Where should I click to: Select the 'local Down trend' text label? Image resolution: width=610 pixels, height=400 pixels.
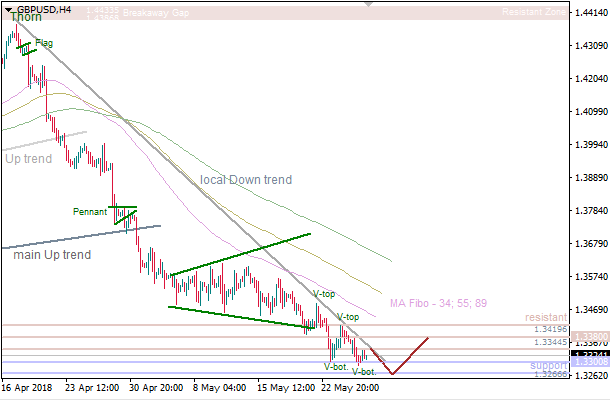pos(246,180)
